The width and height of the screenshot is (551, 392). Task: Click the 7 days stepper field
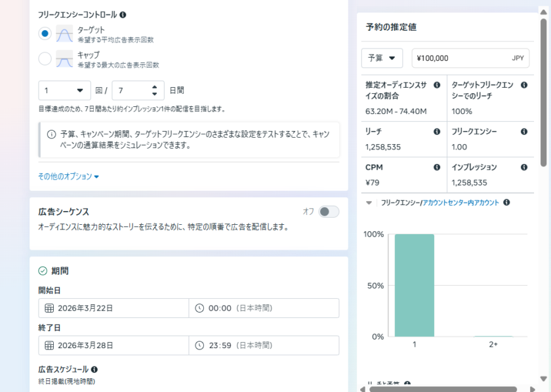coord(134,90)
